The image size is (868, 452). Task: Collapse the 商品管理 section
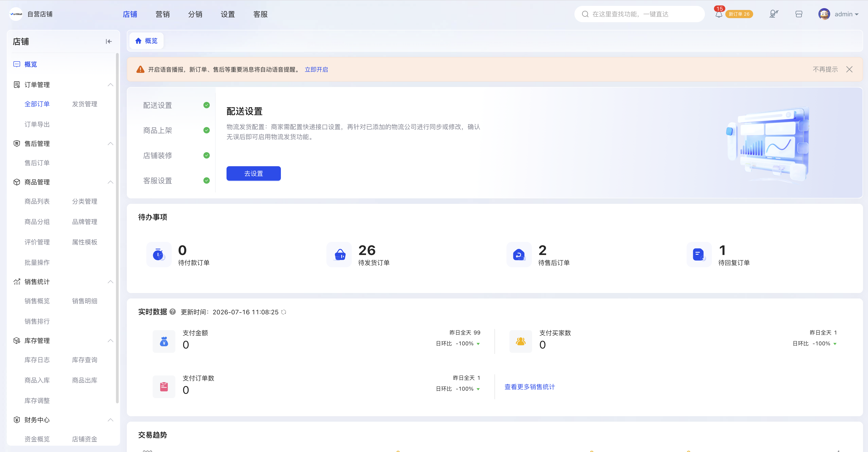click(110, 182)
